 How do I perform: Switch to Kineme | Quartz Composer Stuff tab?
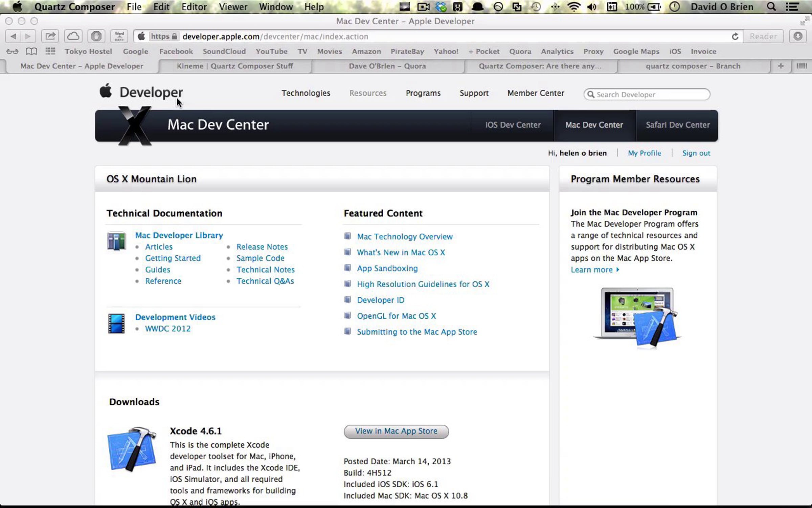[235, 66]
